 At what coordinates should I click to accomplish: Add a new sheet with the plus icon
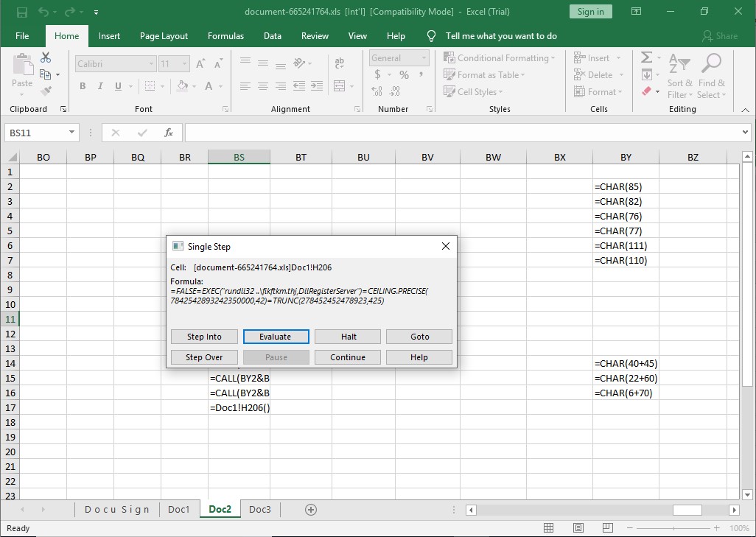(x=311, y=510)
